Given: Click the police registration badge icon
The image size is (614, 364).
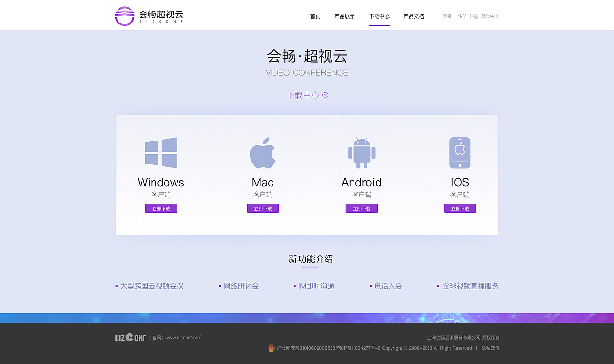Looking at the screenshot, I should pos(271,348).
